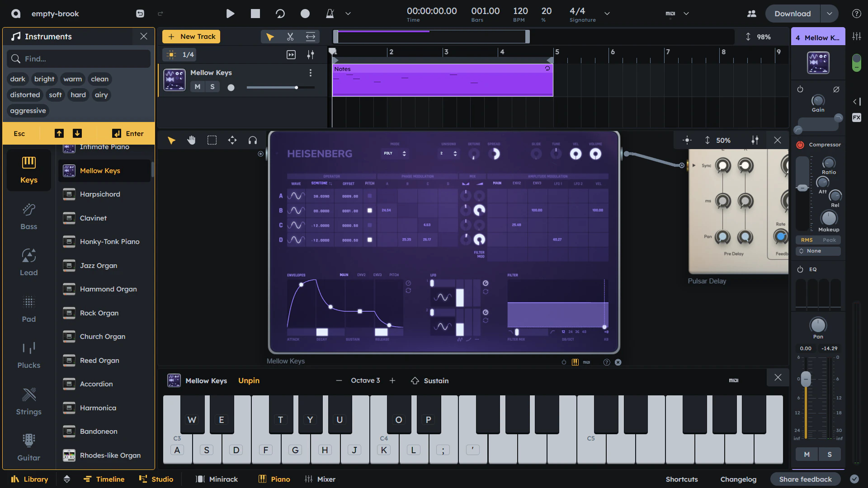Mute the Mellow Keys track
Screen dimensions: 868x488
click(x=197, y=86)
